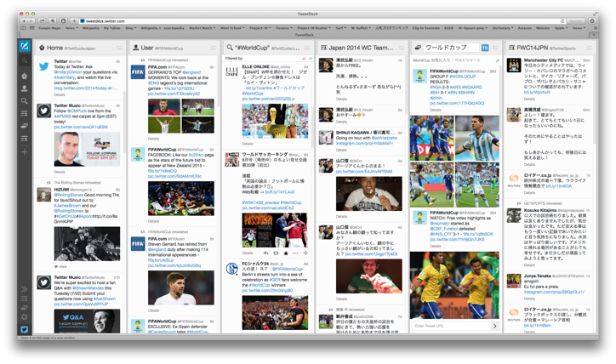Open the Wikipedia bookmark
This screenshot has height=364, width=616.
[x=91, y=28]
